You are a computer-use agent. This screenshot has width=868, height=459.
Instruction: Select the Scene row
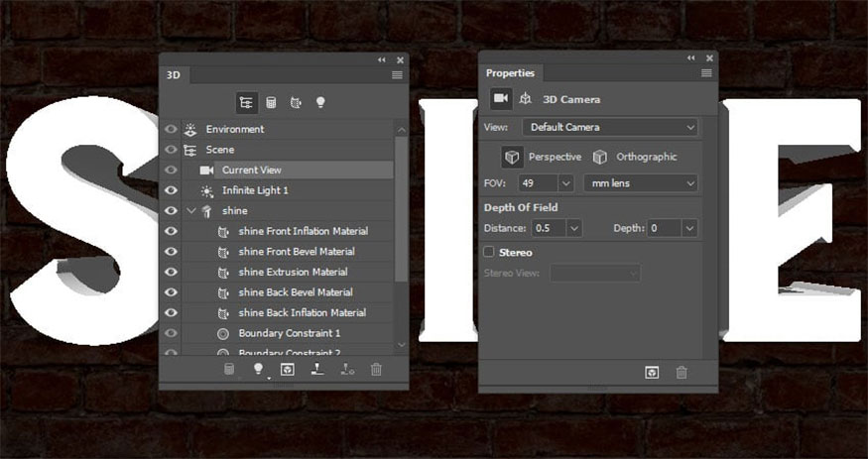(x=288, y=150)
